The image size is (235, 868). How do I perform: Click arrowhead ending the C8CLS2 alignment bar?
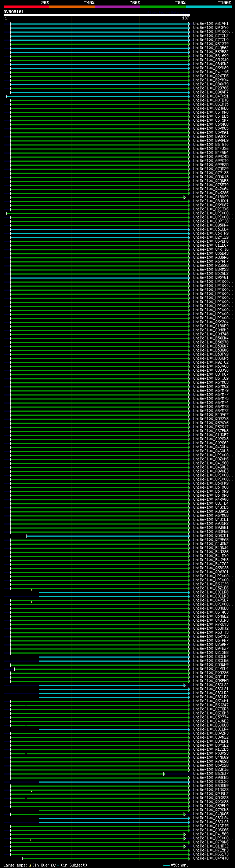pyautogui.click(x=185, y=685)
